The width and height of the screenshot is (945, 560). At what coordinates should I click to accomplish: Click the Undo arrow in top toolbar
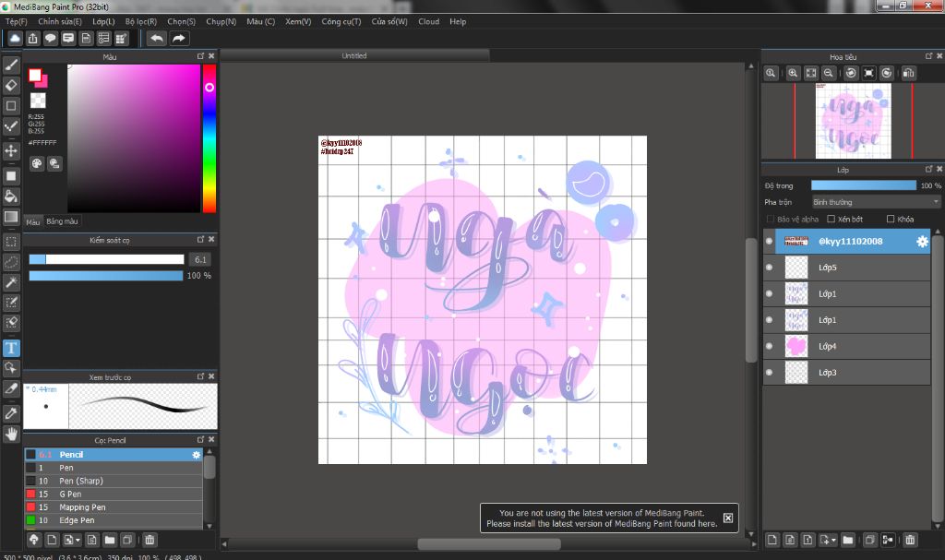[157, 39]
